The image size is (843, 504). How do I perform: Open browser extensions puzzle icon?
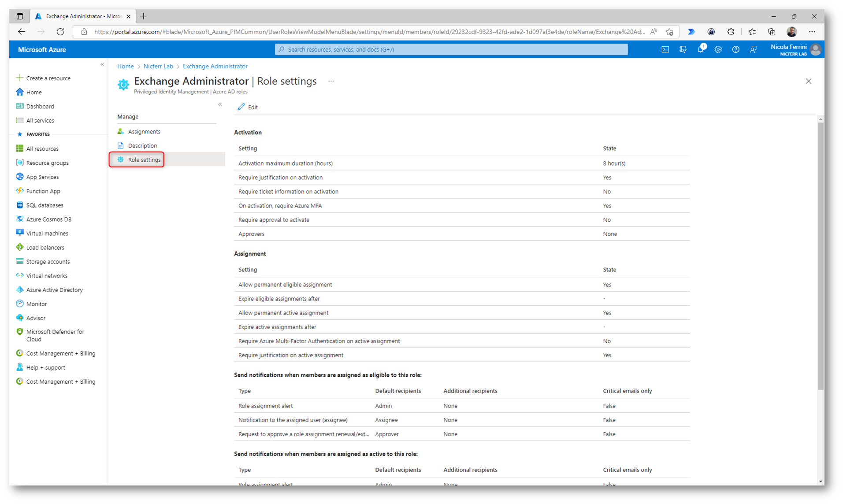coord(731,32)
